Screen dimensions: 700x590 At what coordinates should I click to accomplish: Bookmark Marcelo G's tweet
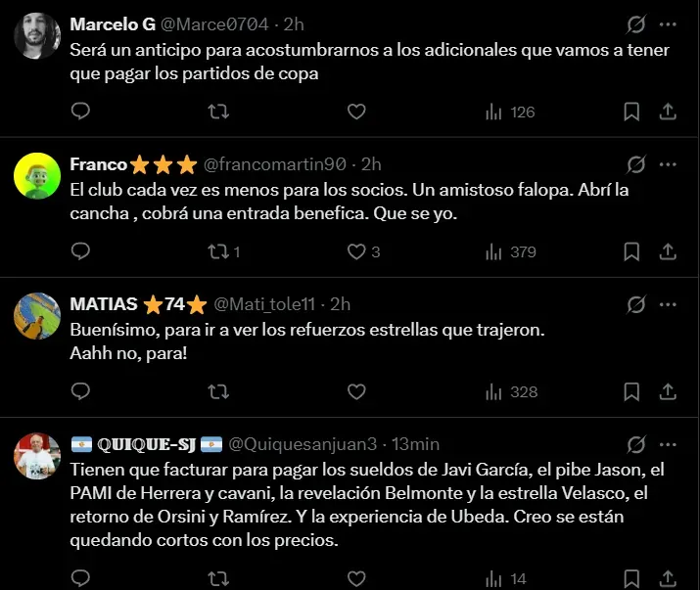coord(632,112)
